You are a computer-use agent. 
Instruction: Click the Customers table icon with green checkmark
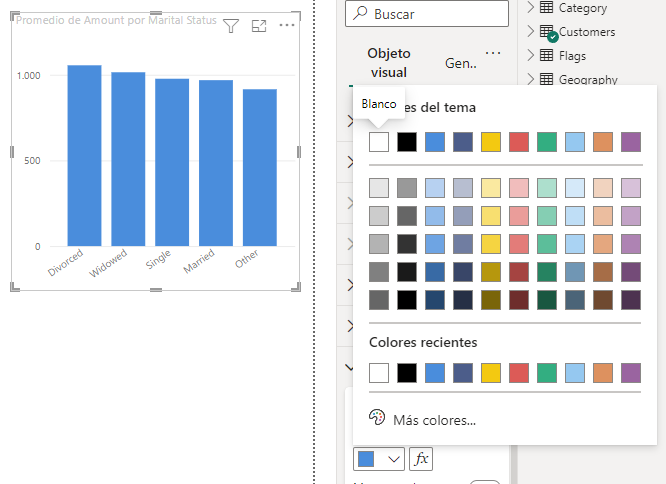547,32
